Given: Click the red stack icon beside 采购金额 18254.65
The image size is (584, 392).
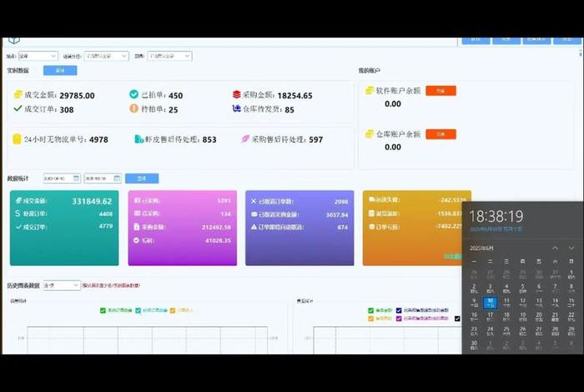Looking at the screenshot, I should click(x=236, y=94).
